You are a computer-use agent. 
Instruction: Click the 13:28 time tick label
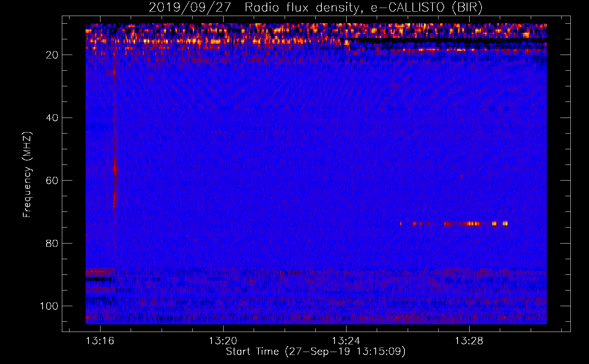point(469,341)
